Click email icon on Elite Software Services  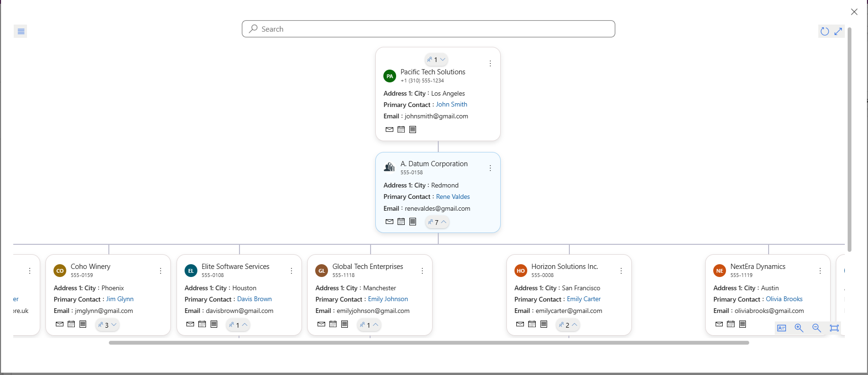[190, 324]
